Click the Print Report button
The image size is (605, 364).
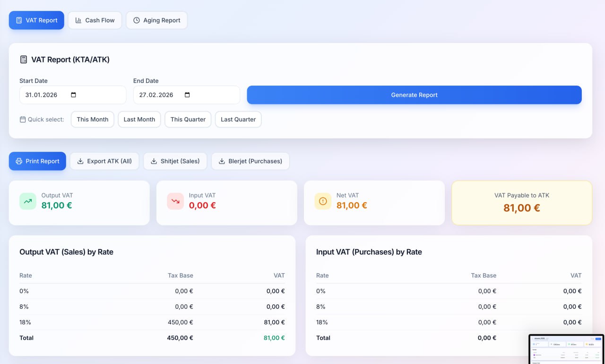37,161
